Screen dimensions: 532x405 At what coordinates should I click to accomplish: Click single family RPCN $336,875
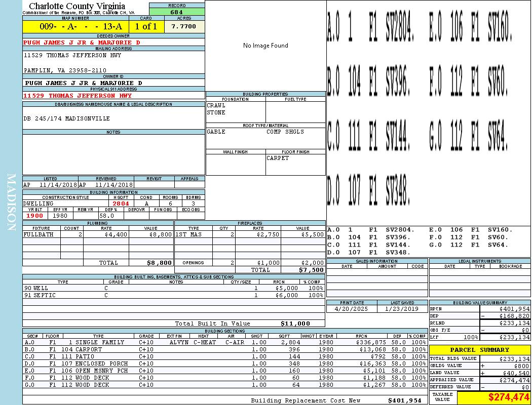(370, 342)
